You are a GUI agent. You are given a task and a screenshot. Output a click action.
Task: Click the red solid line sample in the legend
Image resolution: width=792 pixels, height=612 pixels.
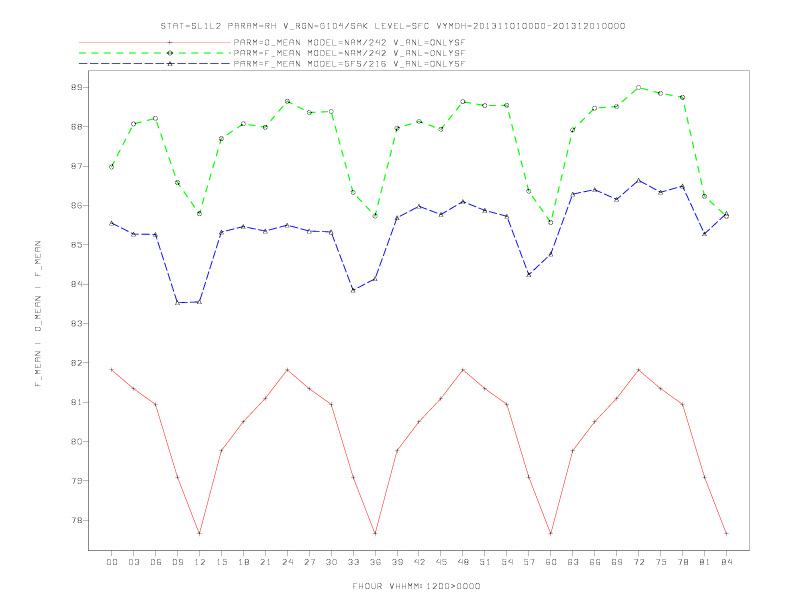(155, 42)
